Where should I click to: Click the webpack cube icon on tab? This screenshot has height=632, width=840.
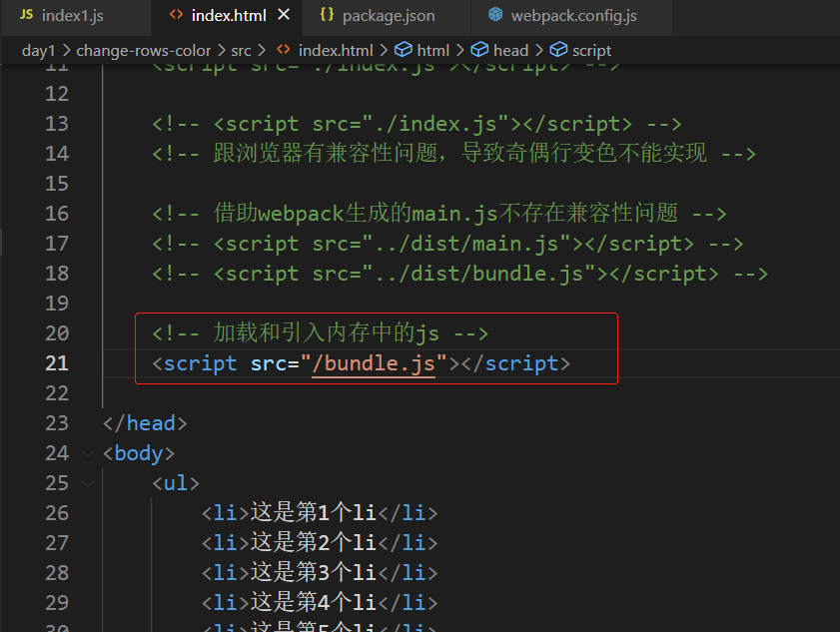[495, 15]
